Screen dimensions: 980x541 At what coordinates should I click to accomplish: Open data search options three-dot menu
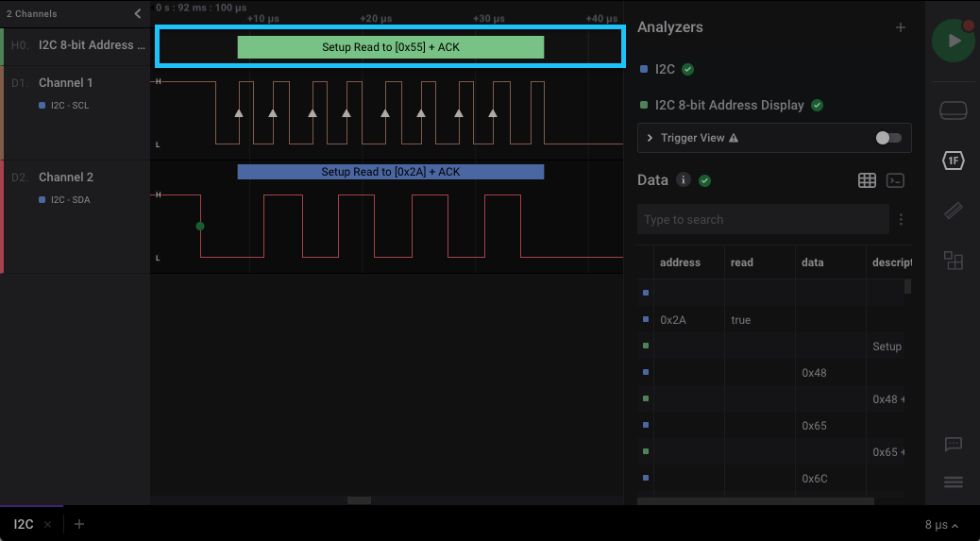901,220
